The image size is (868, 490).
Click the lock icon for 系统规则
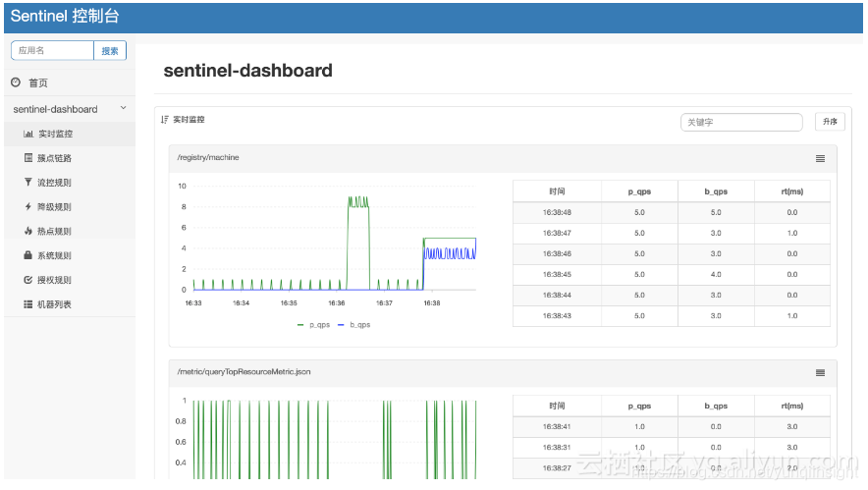(28, 255)
